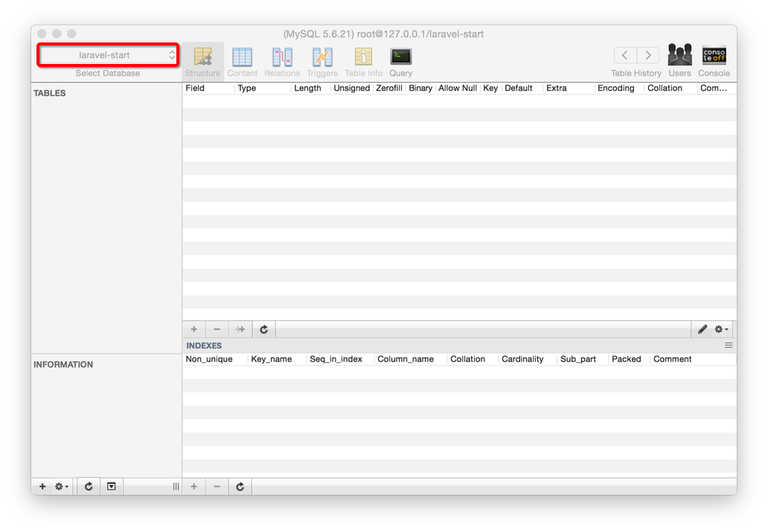Open the field settings gear dropdown

721,329
